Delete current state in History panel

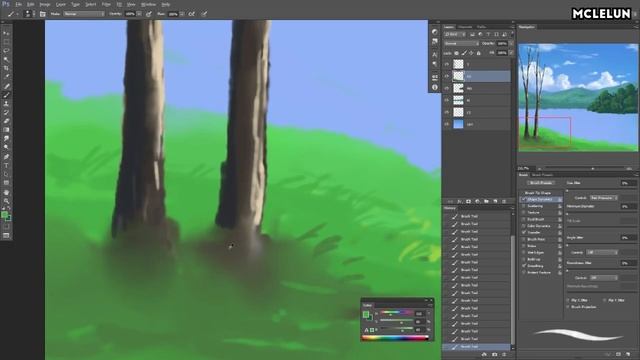(504, 354)
